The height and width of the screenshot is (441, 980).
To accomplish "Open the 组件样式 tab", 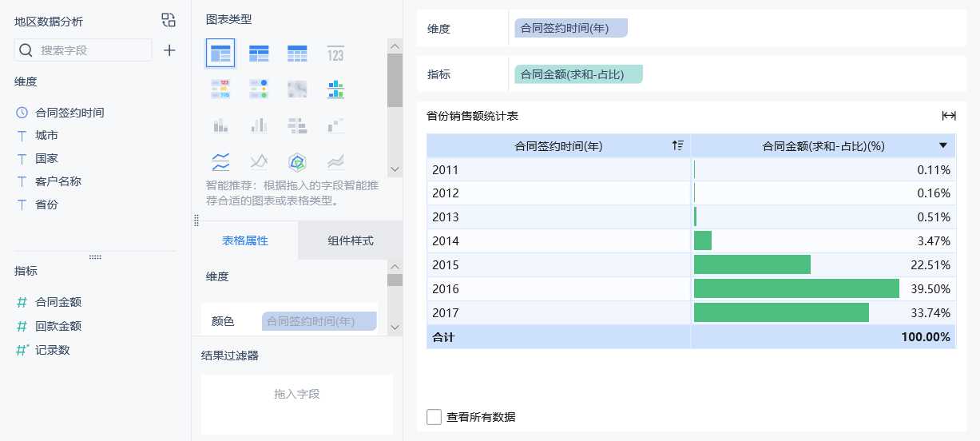I will pyautogui.click(x=350, y=240).
